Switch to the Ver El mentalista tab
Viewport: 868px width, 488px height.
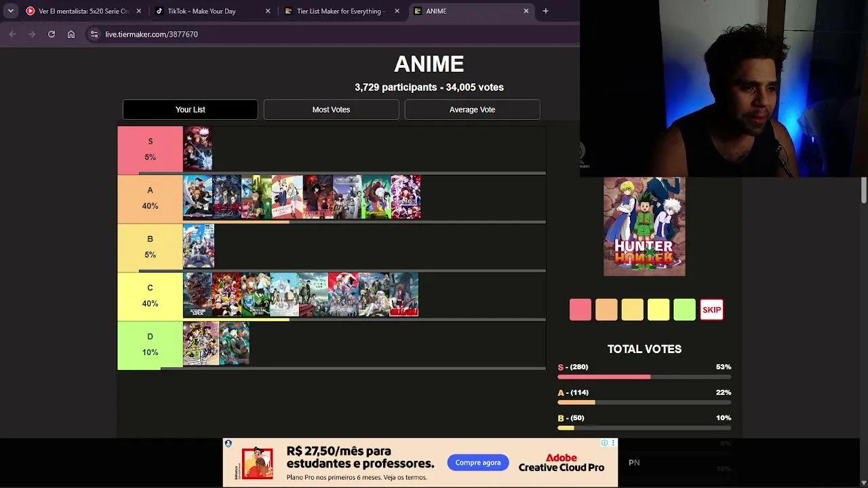[x=83, y=11]
